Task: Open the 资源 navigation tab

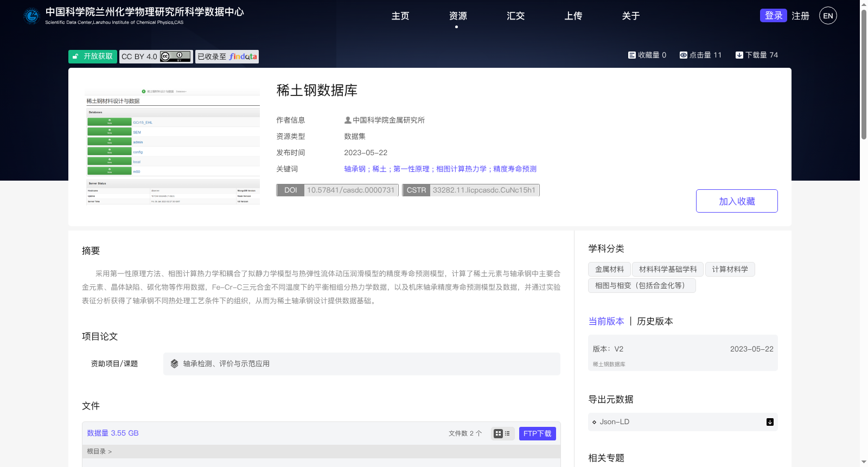Action: tap(458, 16)
